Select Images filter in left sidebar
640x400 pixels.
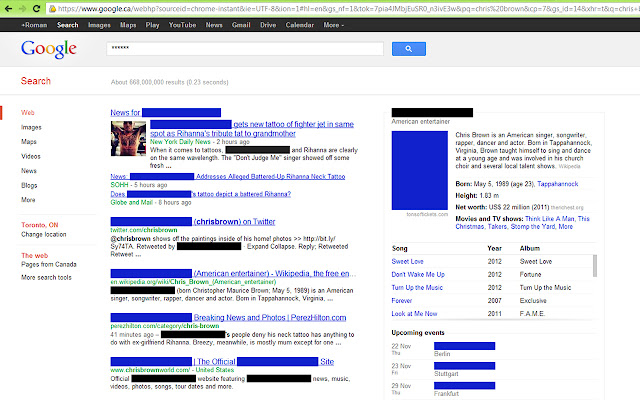pos(31,127)
